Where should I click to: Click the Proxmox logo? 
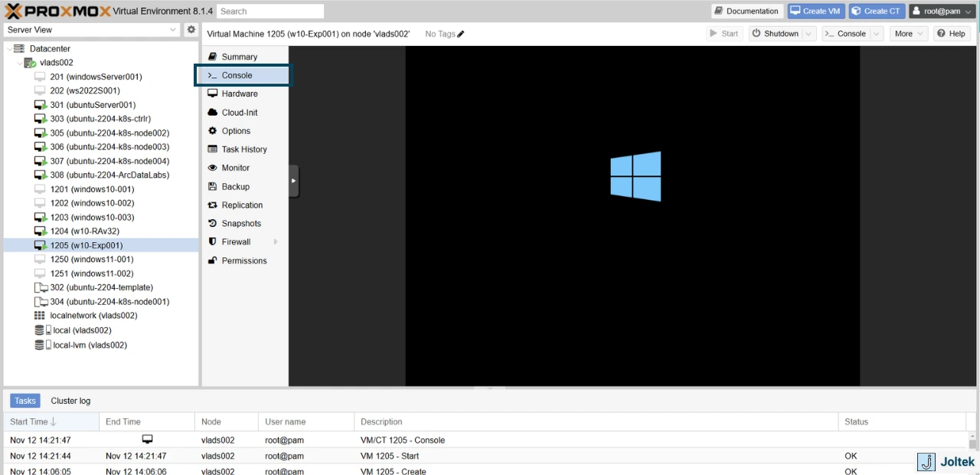tap(57, 11)
